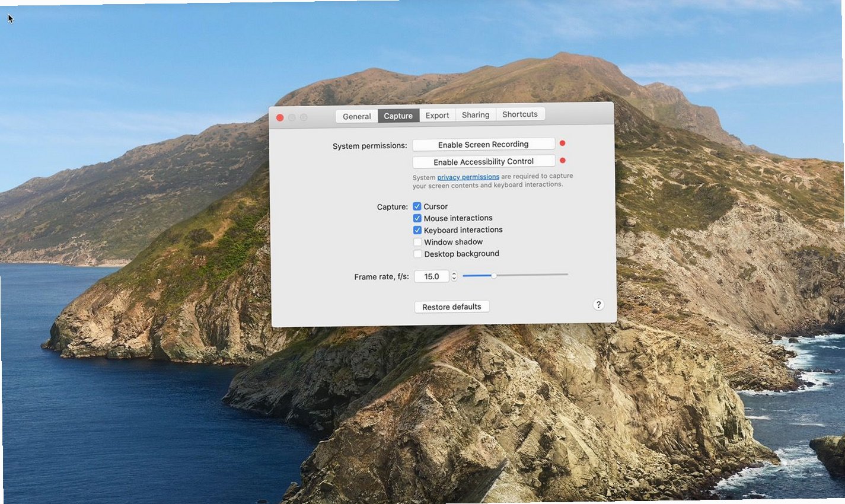Open the Export tab
This screenshot has width=845, height=504.
[x=437, y=115]
